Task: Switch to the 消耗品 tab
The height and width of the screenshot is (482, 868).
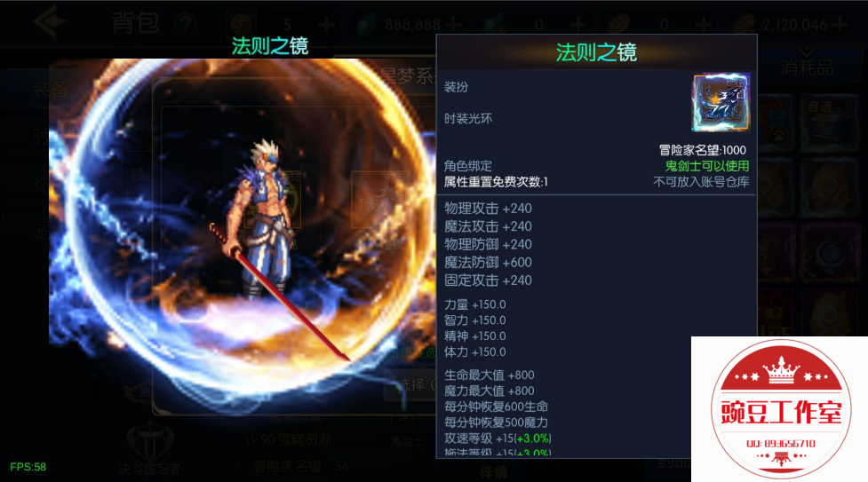Action: (x=807, y=67)
